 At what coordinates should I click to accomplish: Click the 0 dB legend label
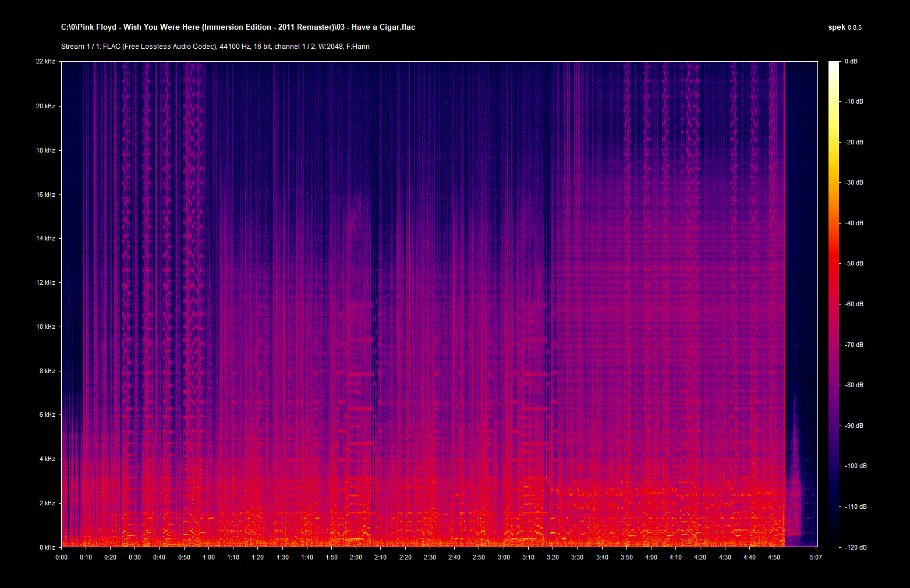[851, 62]
